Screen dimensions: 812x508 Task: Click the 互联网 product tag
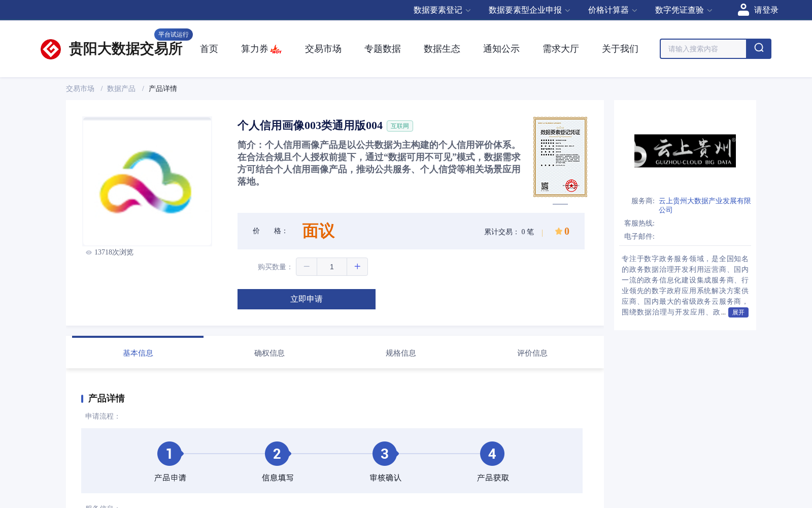(400, 126)
